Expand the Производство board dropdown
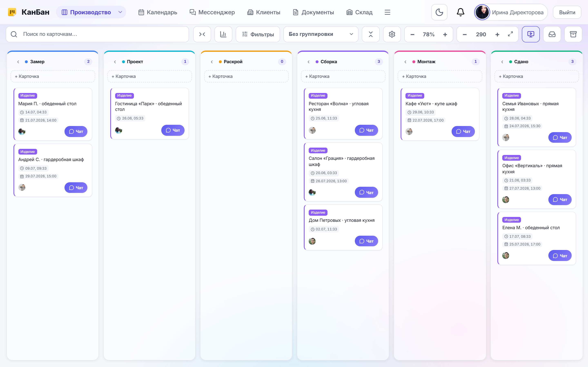Viewport: 588px width, 367px height. [120, 12]
